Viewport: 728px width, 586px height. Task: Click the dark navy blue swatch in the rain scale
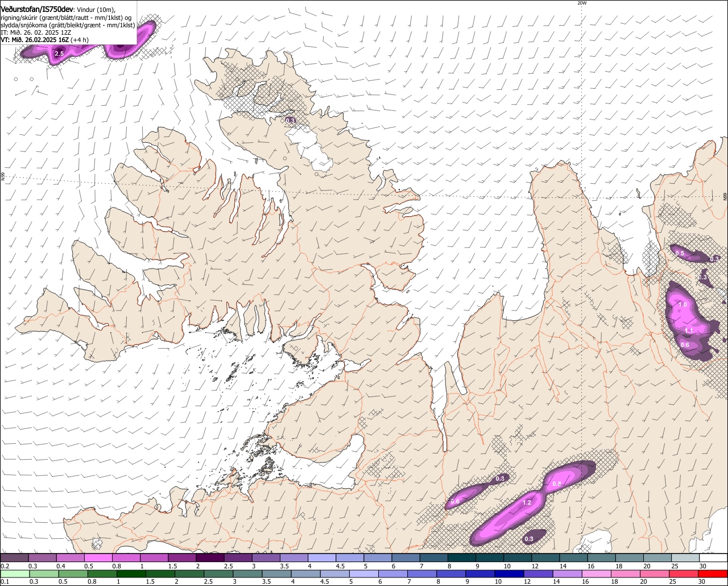coord(509,573)
